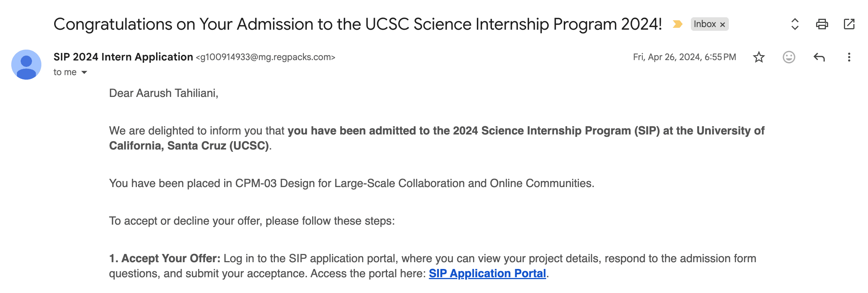Open email in new window
This screenshot has height=293, width=868.
click(849, 24)
